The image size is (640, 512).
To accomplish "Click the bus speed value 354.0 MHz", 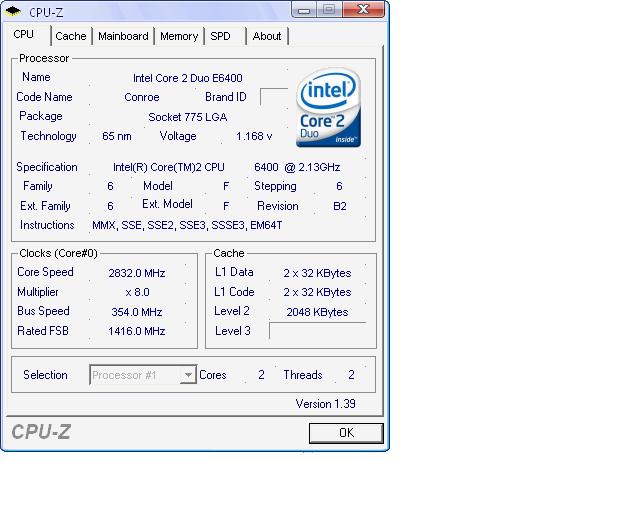I will pyautogui.click(x=137, y=312).
